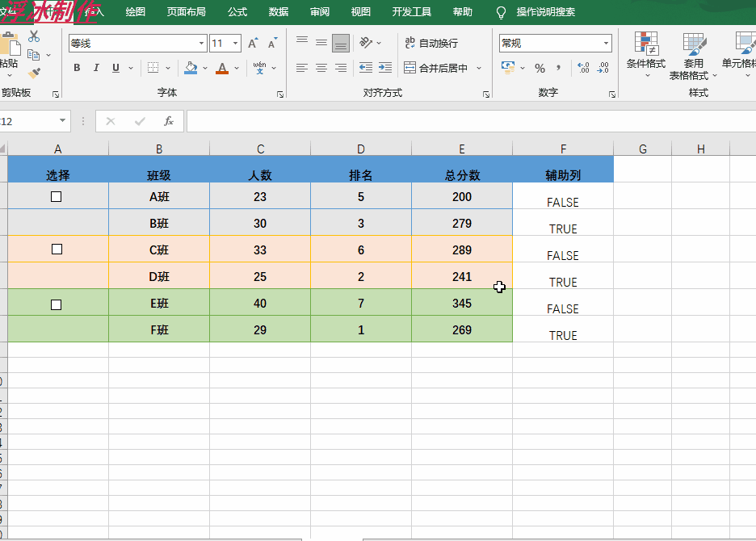This screenshot has height=541, width=756.
Task: Select column G header
Action: pyautogui.click(x=643, y=149)
